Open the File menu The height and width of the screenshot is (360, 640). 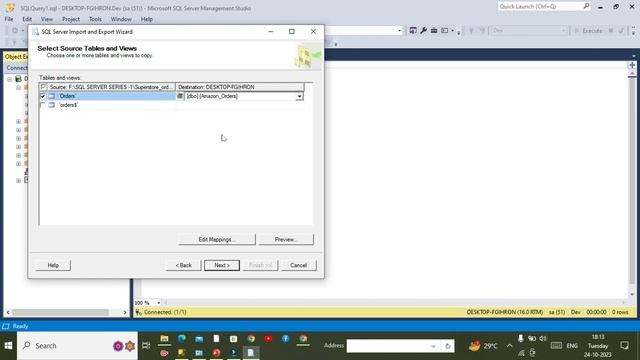9,19
